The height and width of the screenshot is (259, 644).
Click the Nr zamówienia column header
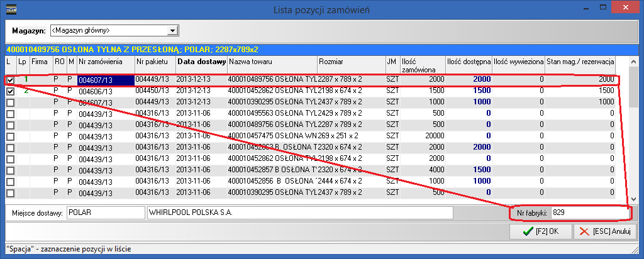click(x=105, y=62)
